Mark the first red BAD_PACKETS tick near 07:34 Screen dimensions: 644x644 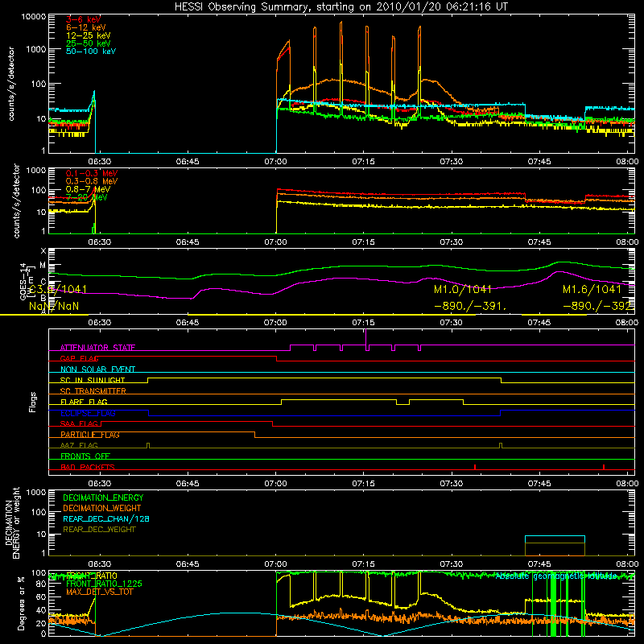(475, 467)
